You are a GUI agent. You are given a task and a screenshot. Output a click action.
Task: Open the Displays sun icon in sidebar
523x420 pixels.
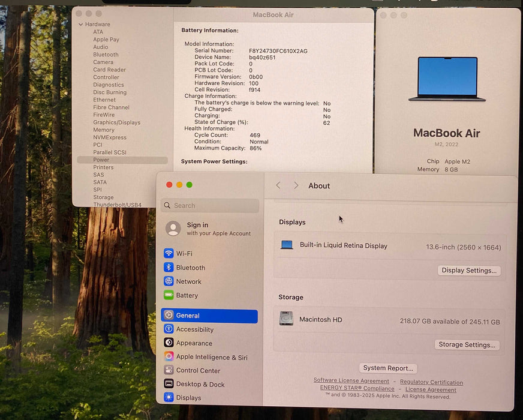[x=169, y=397]
